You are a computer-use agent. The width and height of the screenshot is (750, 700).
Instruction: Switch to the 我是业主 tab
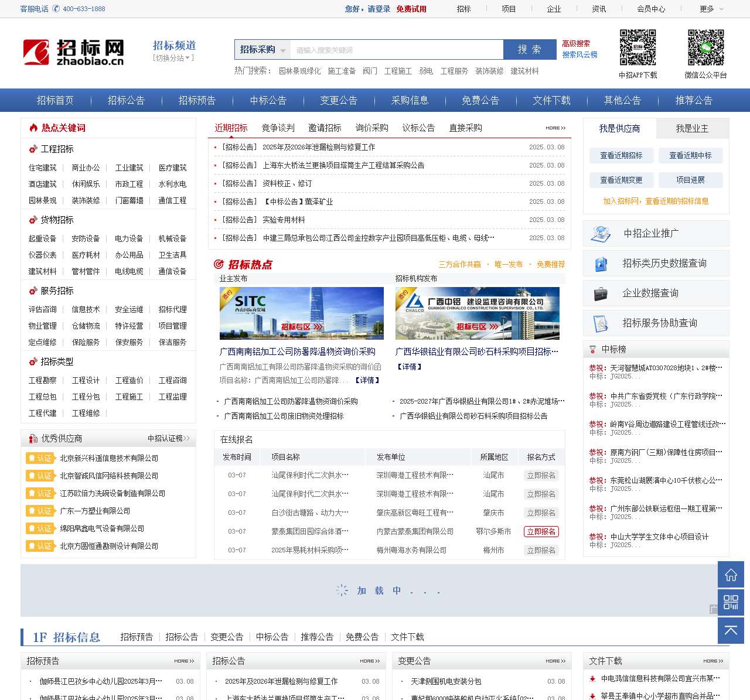click(x=692, y=128)
